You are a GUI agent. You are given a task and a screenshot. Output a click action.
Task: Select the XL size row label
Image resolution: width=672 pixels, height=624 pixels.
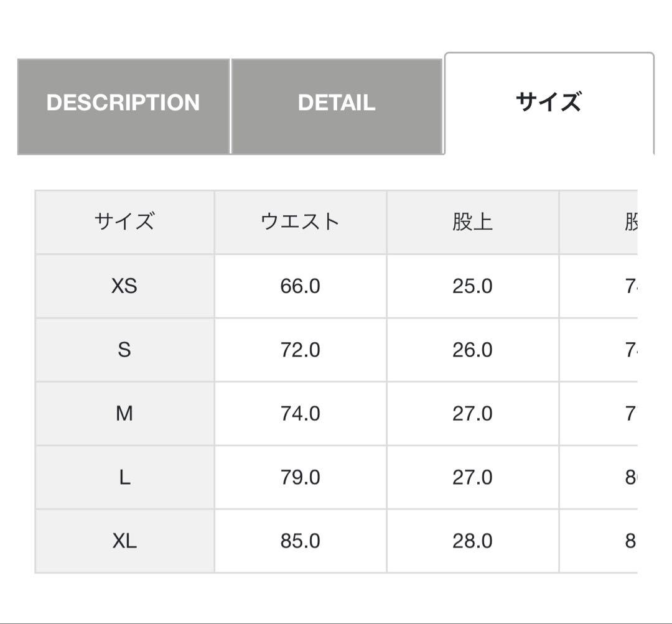(x=124, y=541)
